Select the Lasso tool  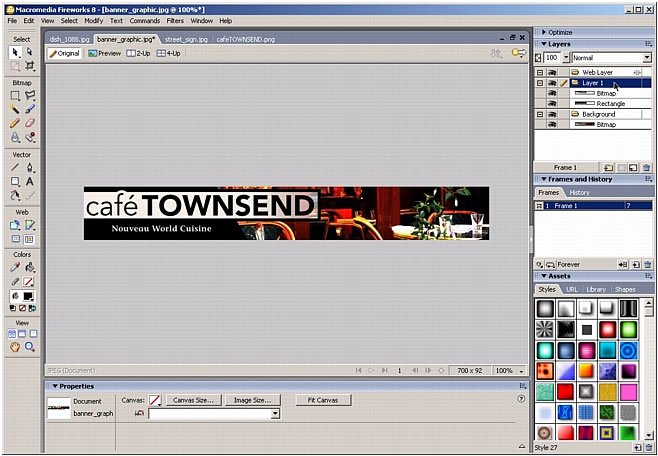point(29,96)
